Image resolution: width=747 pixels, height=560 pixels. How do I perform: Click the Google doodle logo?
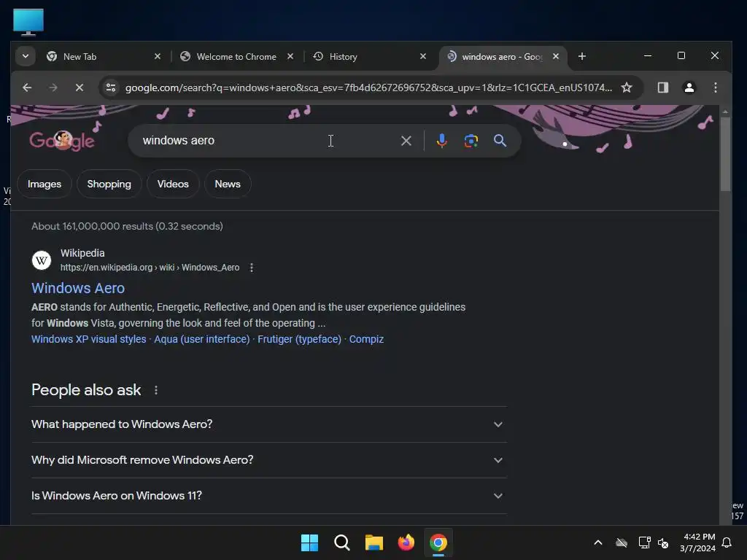coord(62,141)
